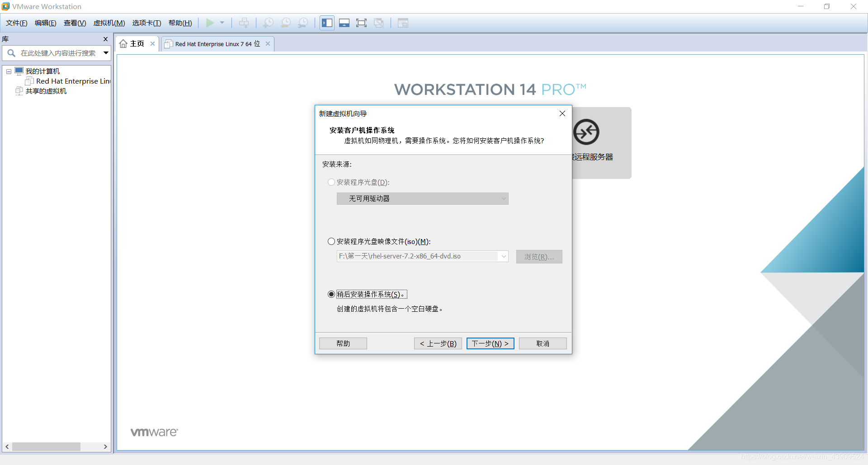Click the library right scroll arrow
Image resolution: width=868 pixels, height=465 pixels.
click(105, 446)
